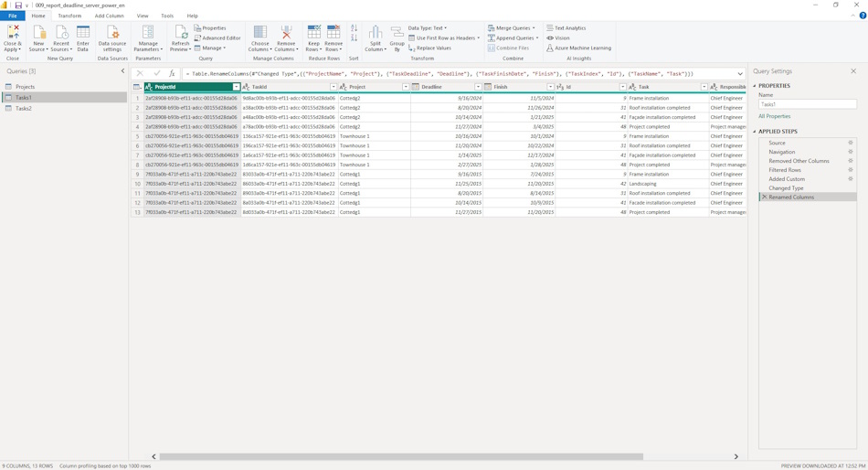Delete the Renamed Columns step
The height and width of the screenshot is (470, 868).
[764, 198]
